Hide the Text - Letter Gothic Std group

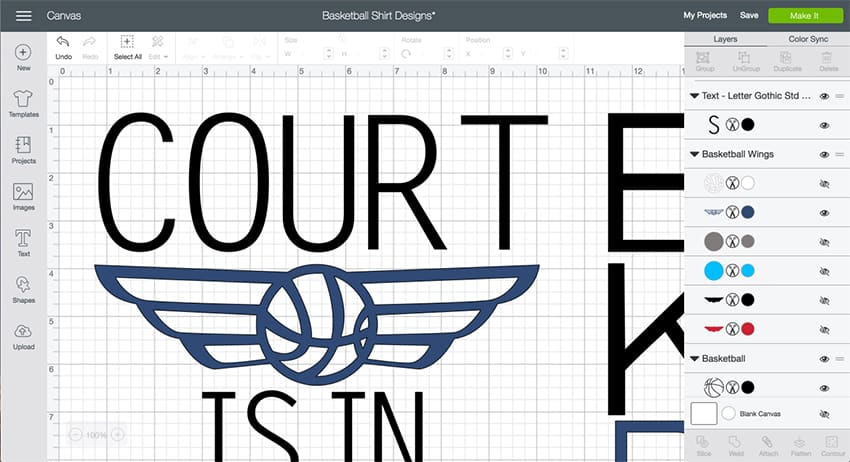point(824,96)
